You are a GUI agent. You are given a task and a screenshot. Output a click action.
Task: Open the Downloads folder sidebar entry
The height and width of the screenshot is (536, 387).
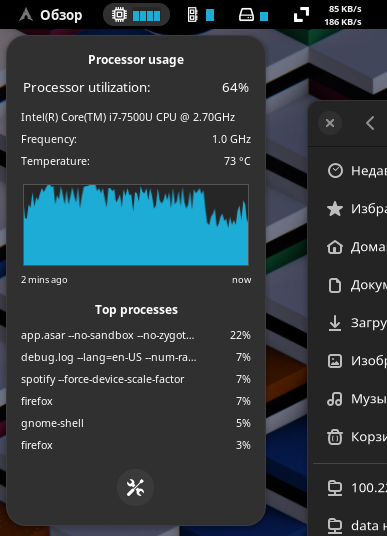[356, 323]
